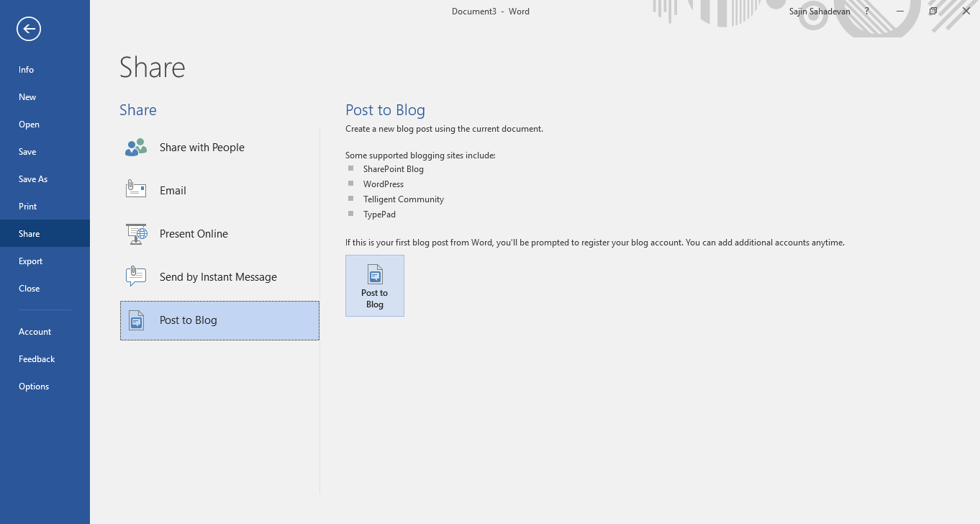
Task: Open the Print page
Action: click(x=45, y=207)
